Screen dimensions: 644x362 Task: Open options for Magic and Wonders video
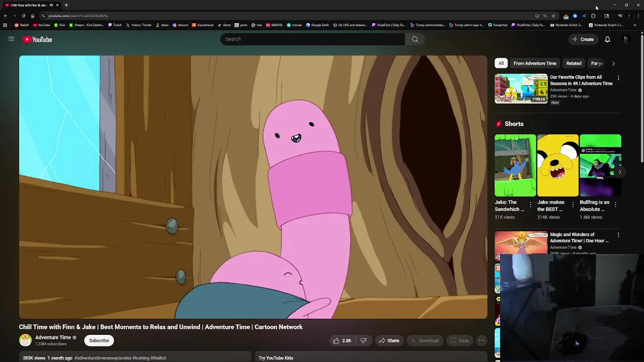618,235
